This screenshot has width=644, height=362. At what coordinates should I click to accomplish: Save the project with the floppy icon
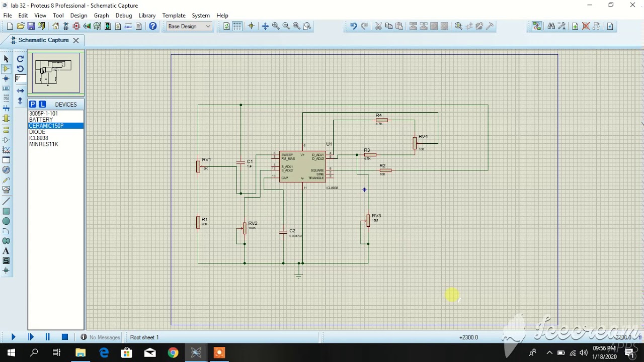pos(31,26)
